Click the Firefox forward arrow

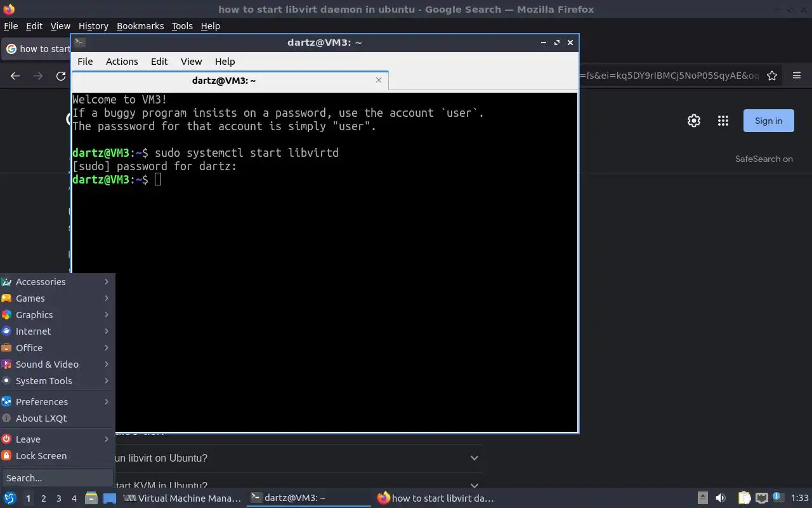(x=38, y=76)
